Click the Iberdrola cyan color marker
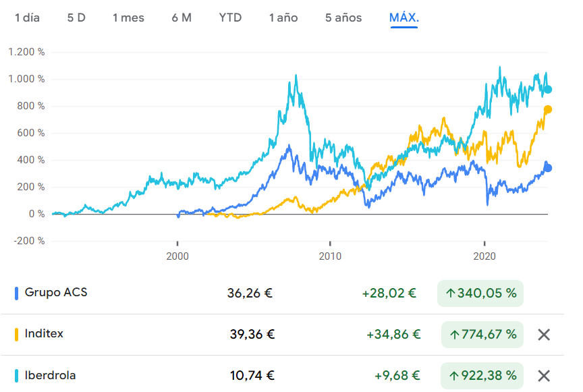583x392 pixels. [x=16, y=376]
